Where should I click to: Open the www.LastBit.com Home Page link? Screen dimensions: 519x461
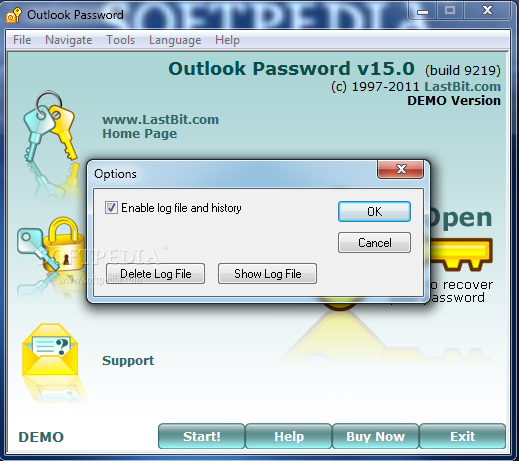pyautogui.click(x=160, y=126)
